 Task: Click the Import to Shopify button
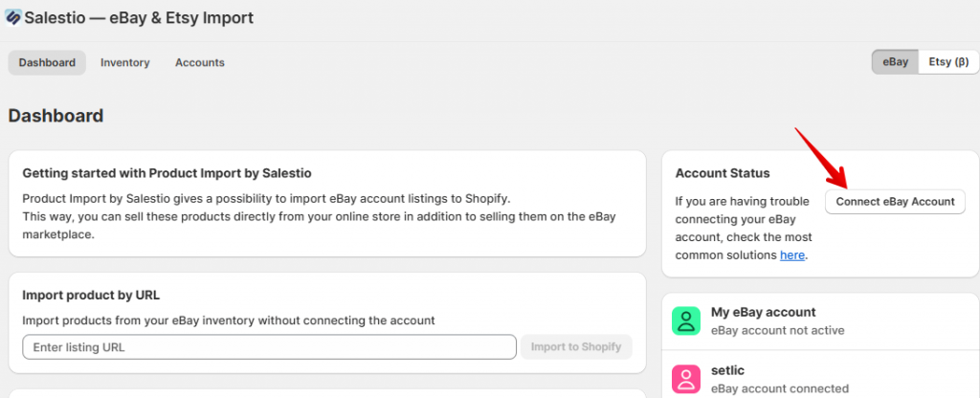tap(575, 347)
